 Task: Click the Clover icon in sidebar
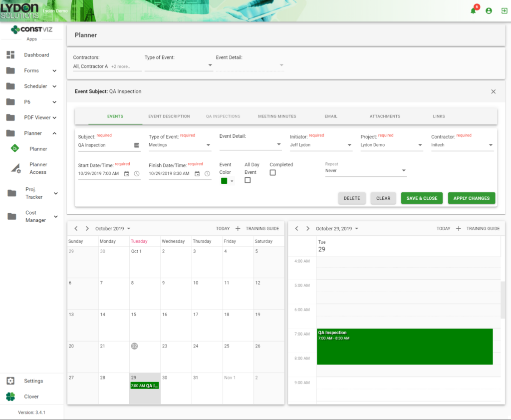[x=11, y=397]
